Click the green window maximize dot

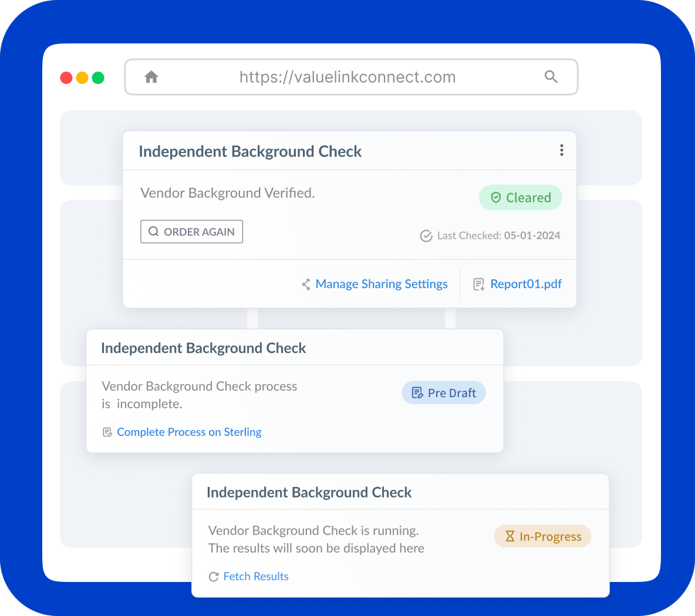click(x=98, y=77)
